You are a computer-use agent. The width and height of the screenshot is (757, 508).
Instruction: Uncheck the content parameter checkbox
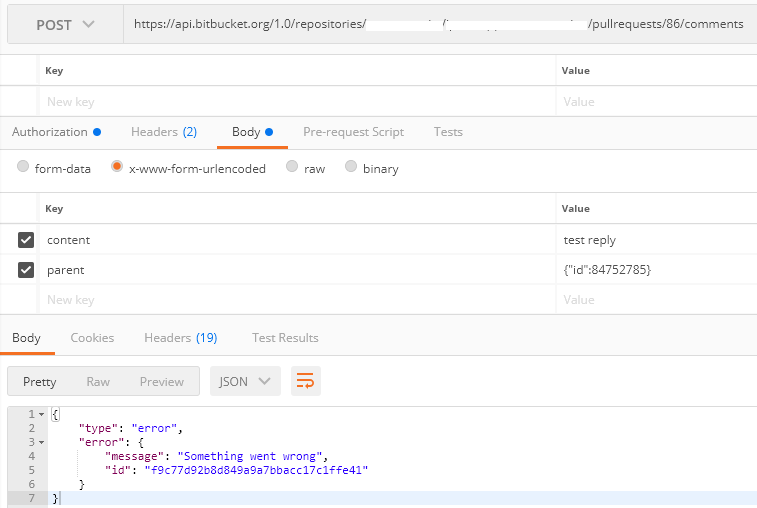tap(26, 240)
